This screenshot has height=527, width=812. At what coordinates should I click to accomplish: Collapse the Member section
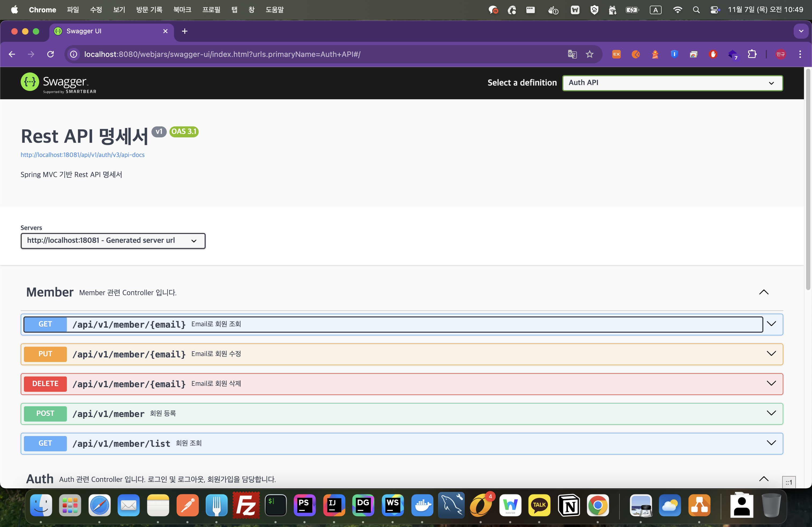pos(764,292)
